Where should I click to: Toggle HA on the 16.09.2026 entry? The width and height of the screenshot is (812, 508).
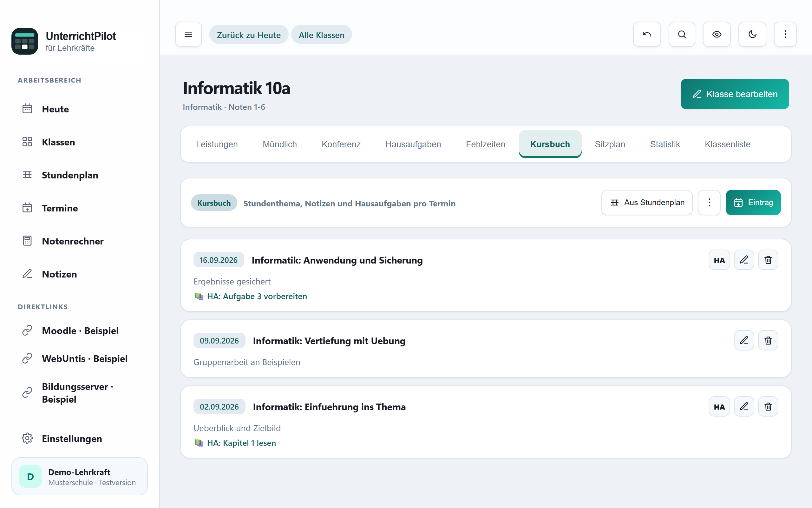click(x=719, y=260)
